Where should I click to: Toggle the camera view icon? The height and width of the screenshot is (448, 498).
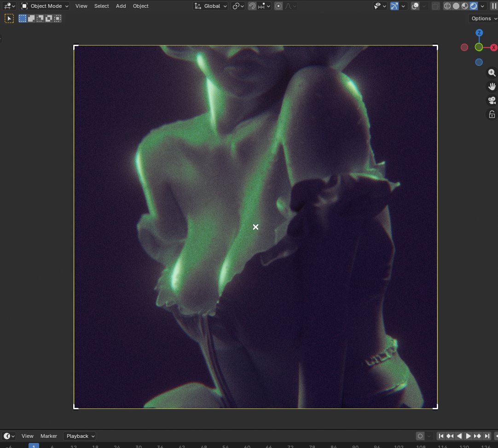point(492,100)
